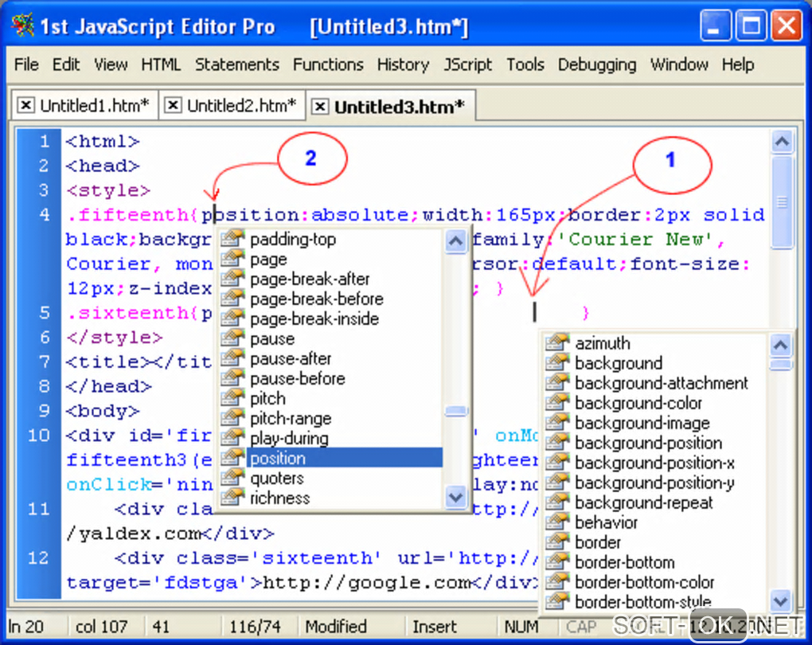Click up arrow of right popup scrollbar

[x=781, y=345]
